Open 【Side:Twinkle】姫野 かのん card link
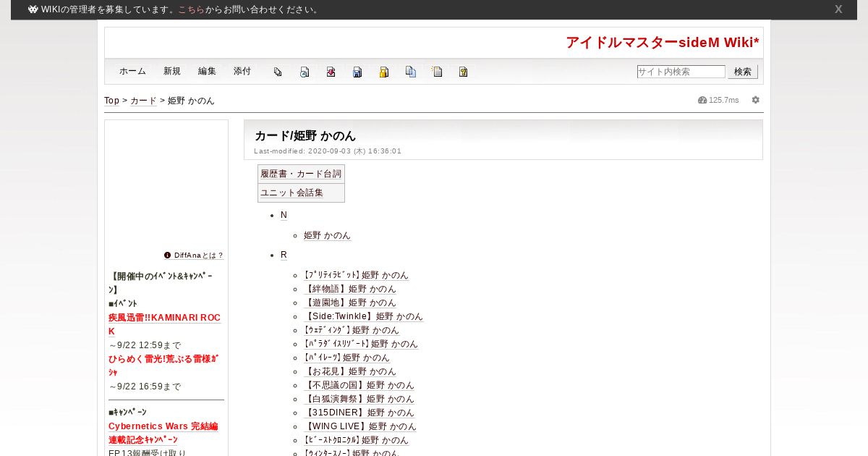 pos(363,316)
